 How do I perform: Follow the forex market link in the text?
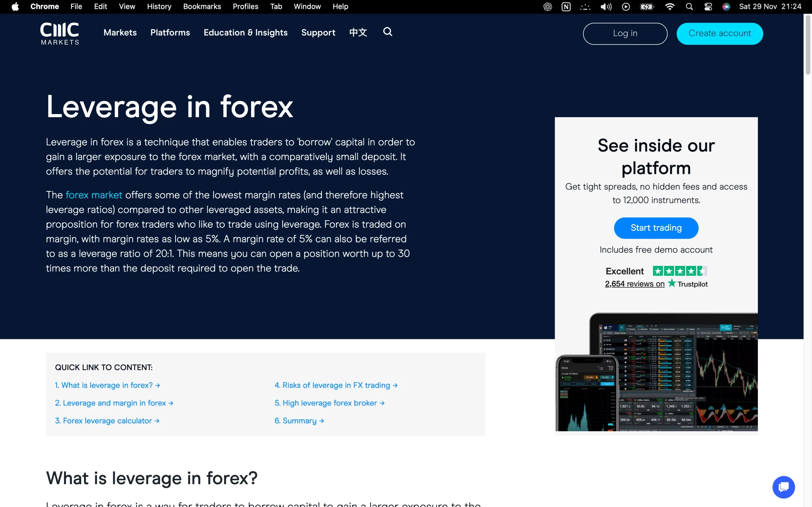(x=94, y=195)
